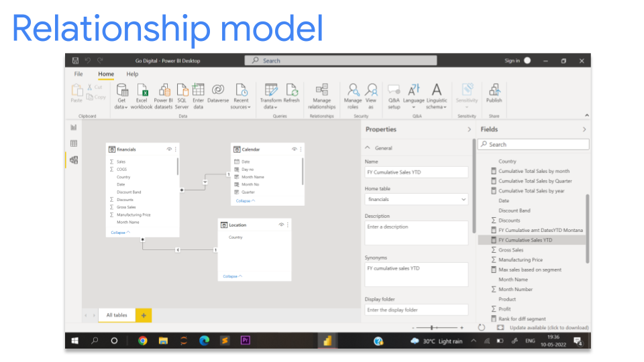Image resolution: width=644 pixels, height=362 pixels.
Task: Open Transform data
Action: tap(270, 97)
